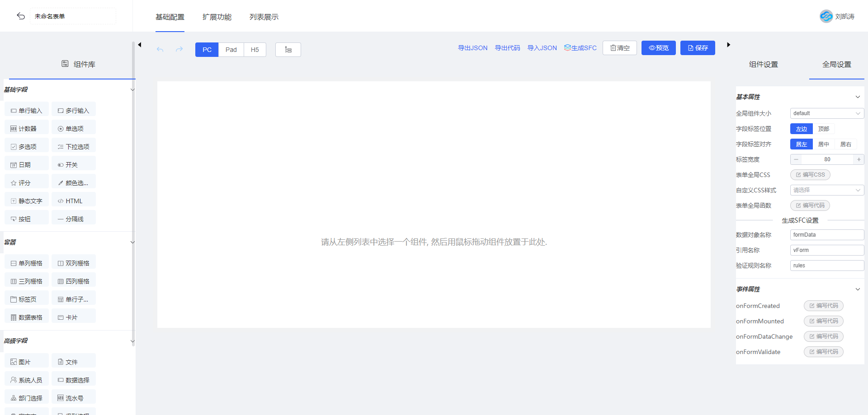Pick the Switch (开关) component
Viewport: 868px width, 415px height.
click(x=73, y=165)
